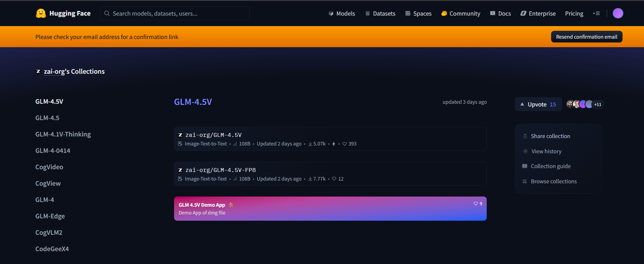The image size is (644, 264).
Task: Click the running emoji on Demo App card
Action: click(x=231, y=205)
